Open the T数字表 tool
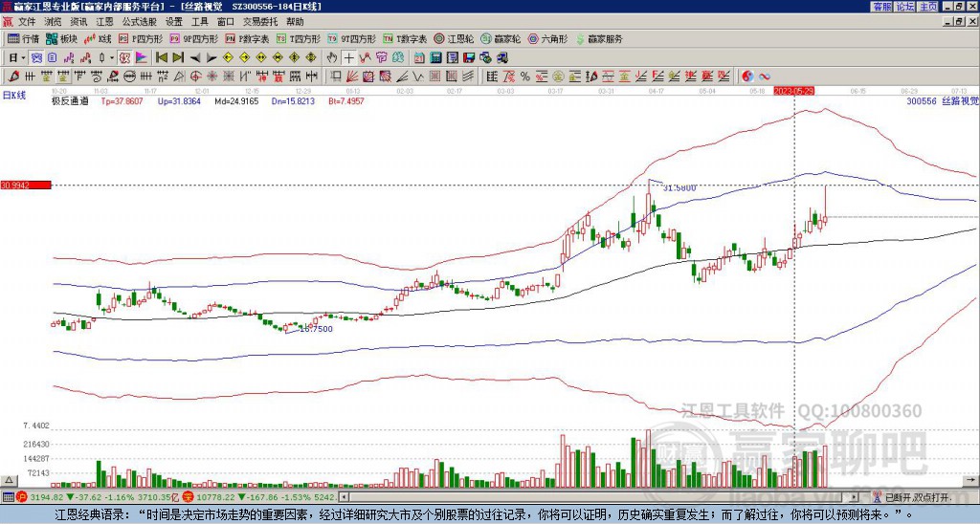Viewport: 980px width, 524px height. (x=405, y=38)
